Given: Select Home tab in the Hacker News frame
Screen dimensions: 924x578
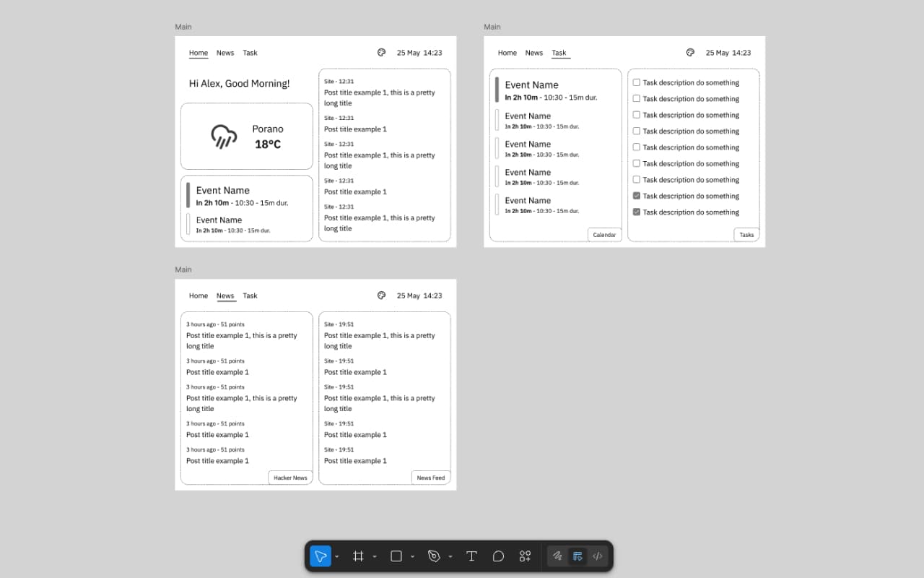Looking at the screenshot, I should coord(199,296).
